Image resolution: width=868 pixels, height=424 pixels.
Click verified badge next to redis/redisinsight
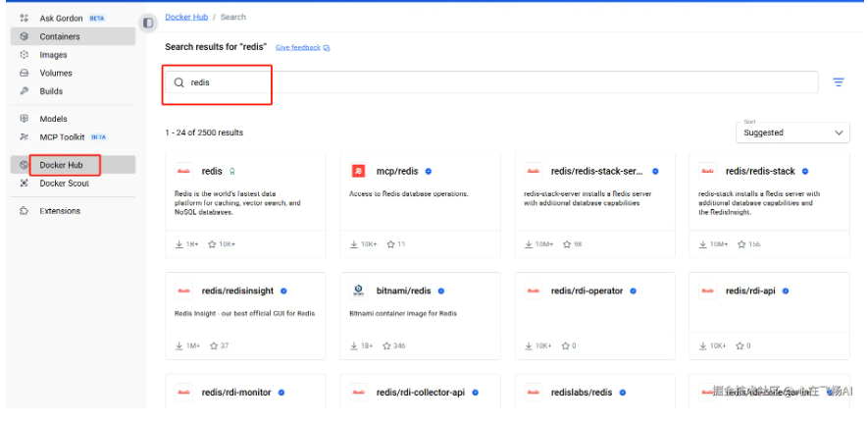click(x=283, y=291)
